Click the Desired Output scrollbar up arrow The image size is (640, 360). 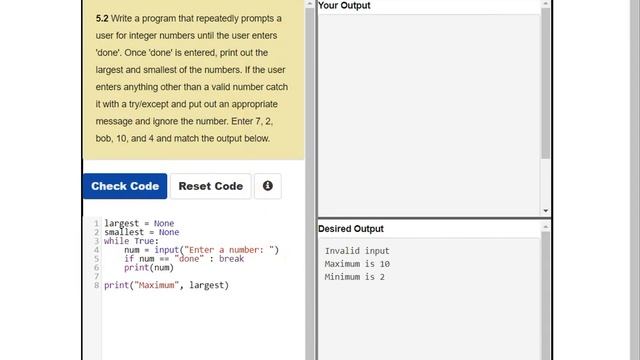coord(546,227)
